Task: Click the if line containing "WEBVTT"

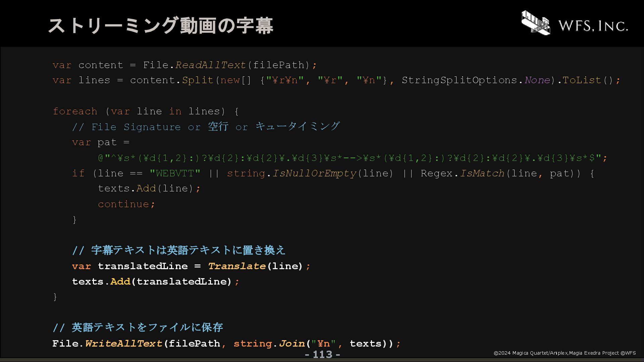Action: coord(333,173)
